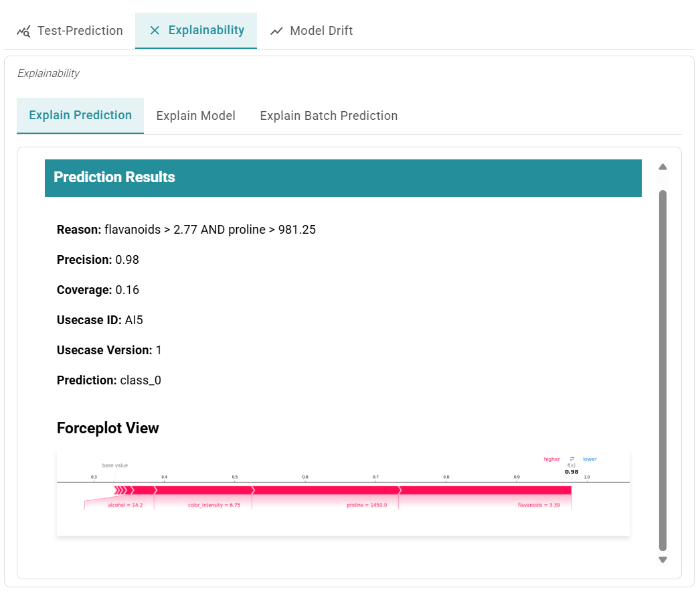Click the Model Drift trend-line icon
The height and width of the screenshot is (594, 700).
[277, 30]
